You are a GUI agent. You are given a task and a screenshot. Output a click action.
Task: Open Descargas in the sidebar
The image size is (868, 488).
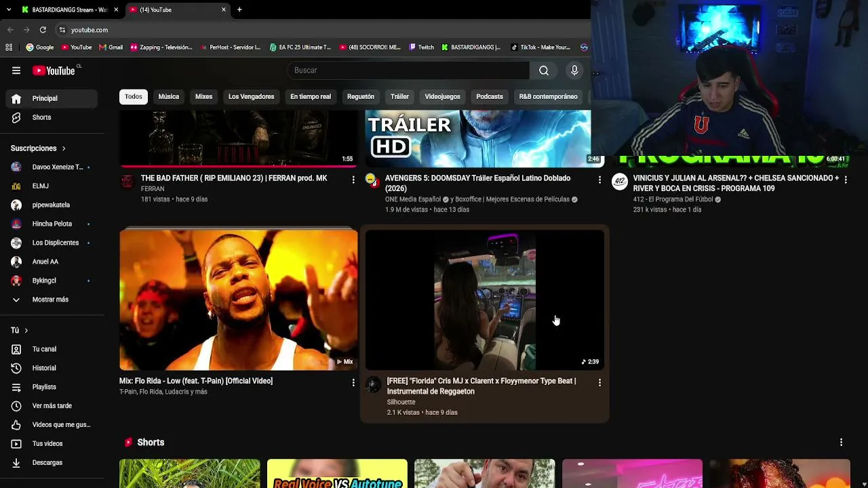52,463
